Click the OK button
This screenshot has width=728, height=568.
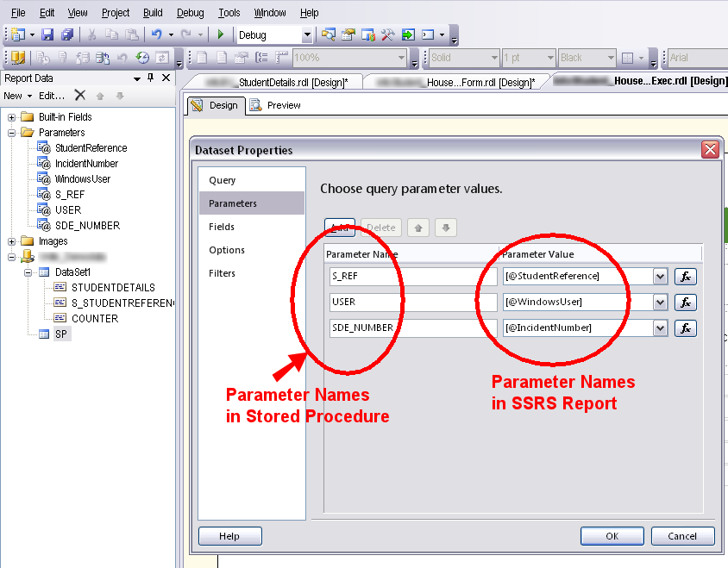(612, 536)
